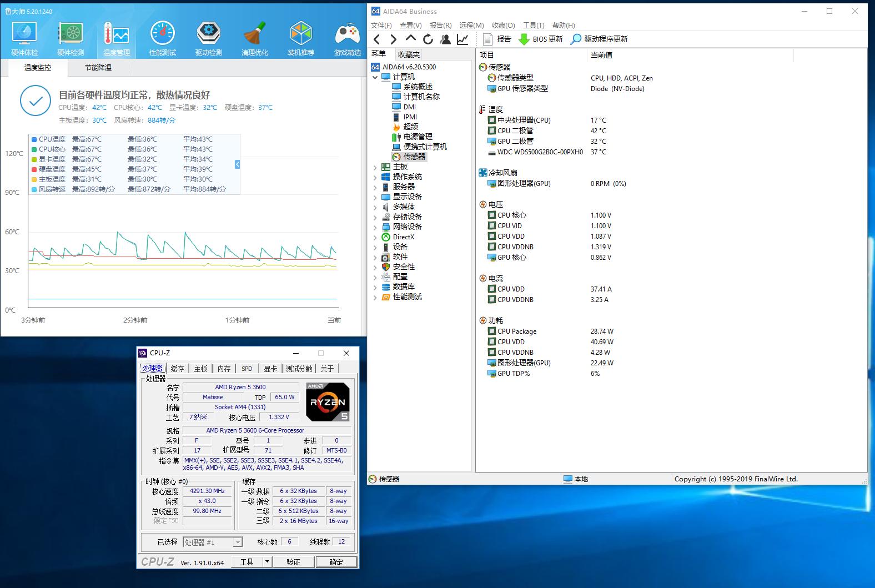Open the 工具 dropdown arrow in CPU-Z
This screenshot has width=875, height=588.
267,562
